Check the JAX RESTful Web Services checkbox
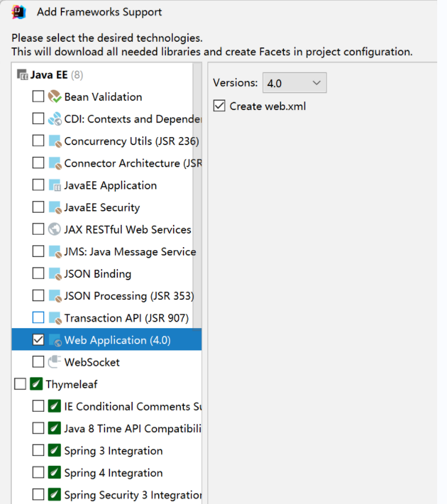The height and width of the screenshot is (504, 447). [x=38, y=229]
